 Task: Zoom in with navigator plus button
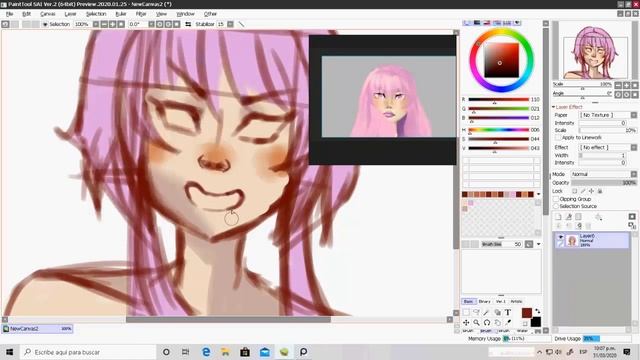pyautogui.click(x=626, y=85)
